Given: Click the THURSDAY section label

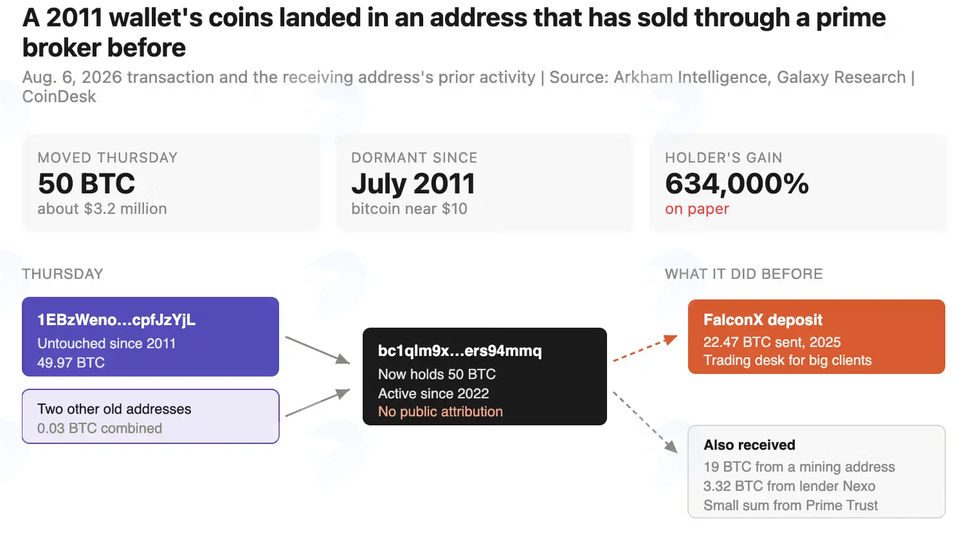Looking at the screenshot, I should pos(62,274).
